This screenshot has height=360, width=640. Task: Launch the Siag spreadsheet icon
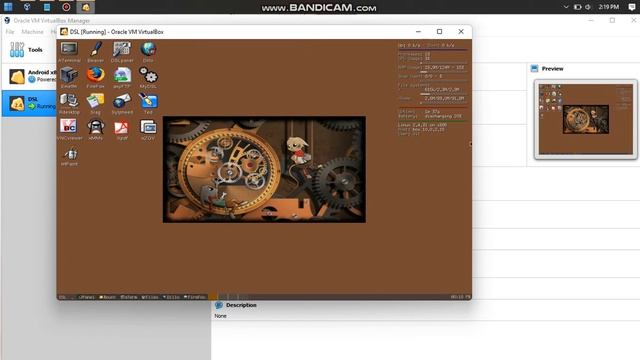[96, 101]
